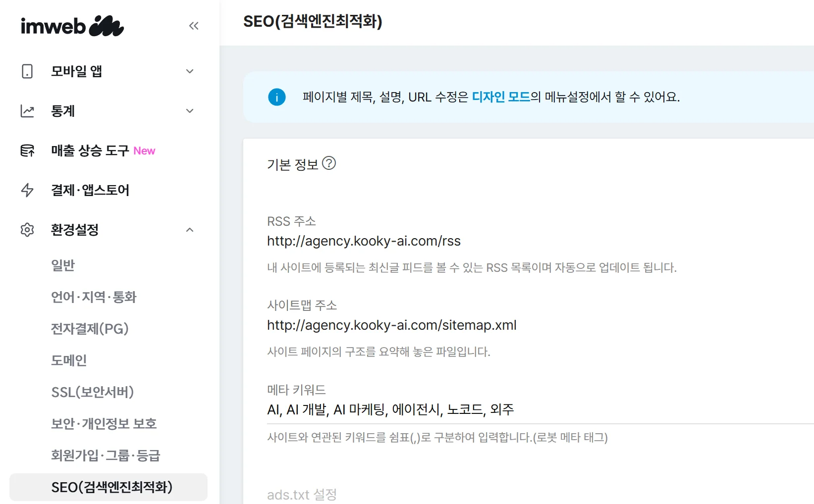814x504 pixels.
Task: Open the 도메인 settings page
Action: 69,360
